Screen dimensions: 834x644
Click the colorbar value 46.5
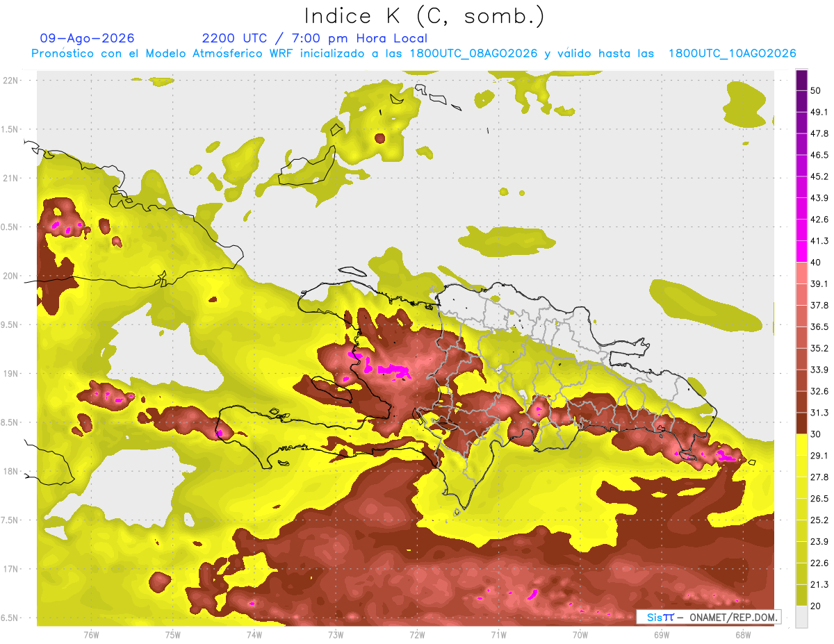pos(819,155)
